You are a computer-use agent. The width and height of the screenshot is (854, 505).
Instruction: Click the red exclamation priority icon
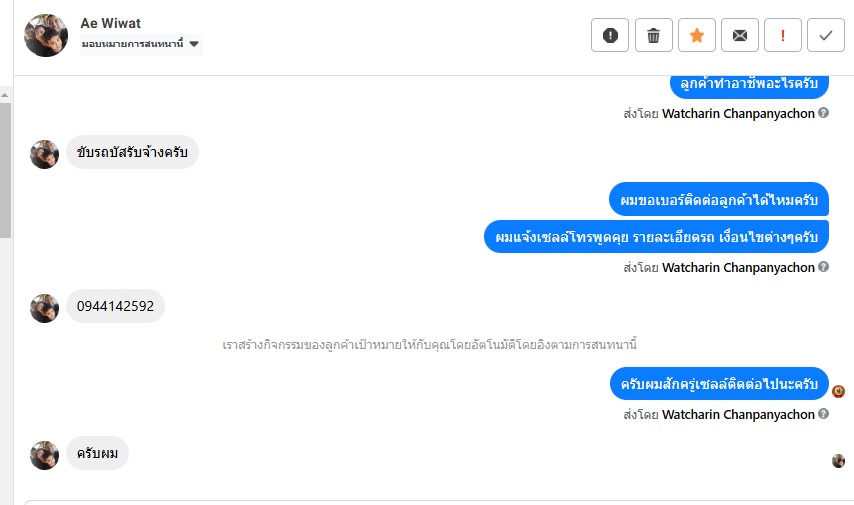[x=782, y=35]
